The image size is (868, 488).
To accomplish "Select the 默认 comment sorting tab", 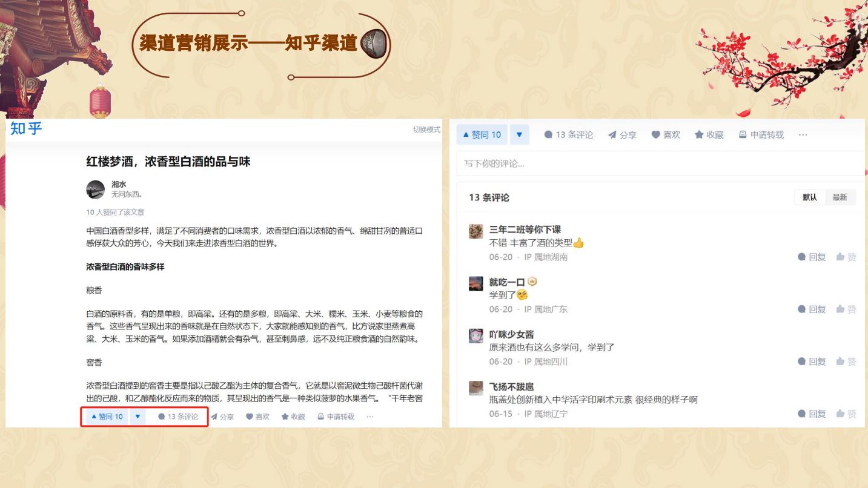I will (810, 197).
